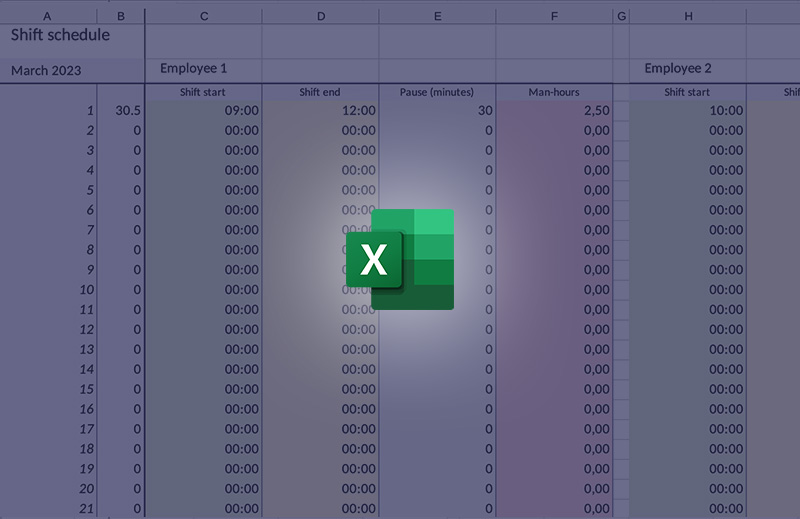Select the man-hours cell showing 2,50
The height and width of the screenshot is (519, 800).
554,110
